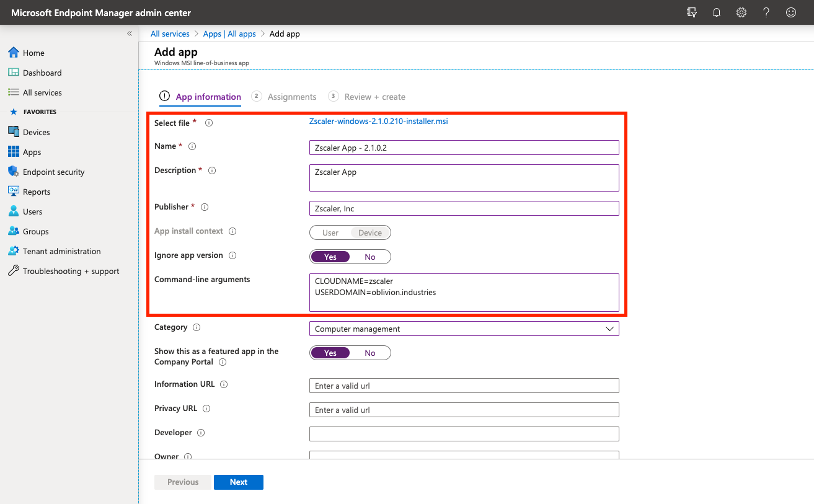Click the Devices sidebar icon
The image size is (814, 504).
click(x=13, y=132)
